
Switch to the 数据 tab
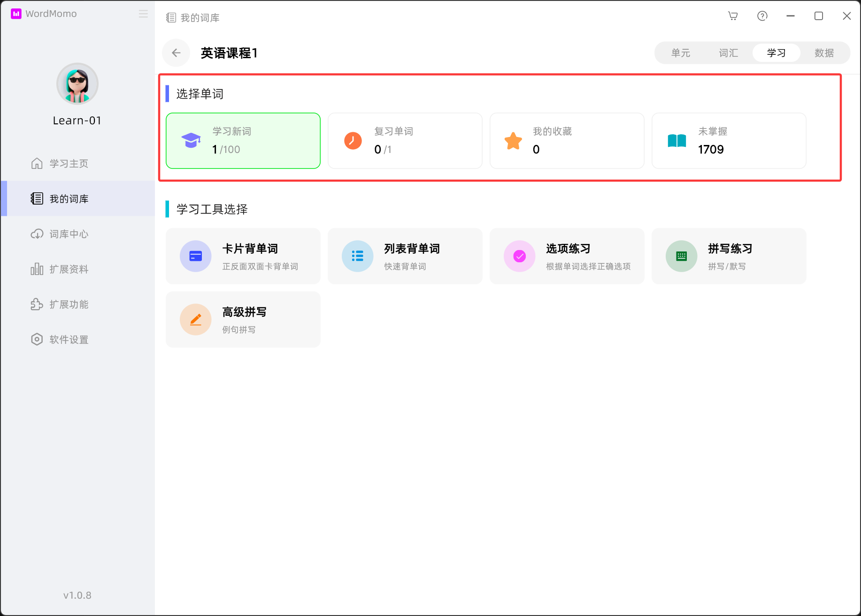tap(824, 53)
